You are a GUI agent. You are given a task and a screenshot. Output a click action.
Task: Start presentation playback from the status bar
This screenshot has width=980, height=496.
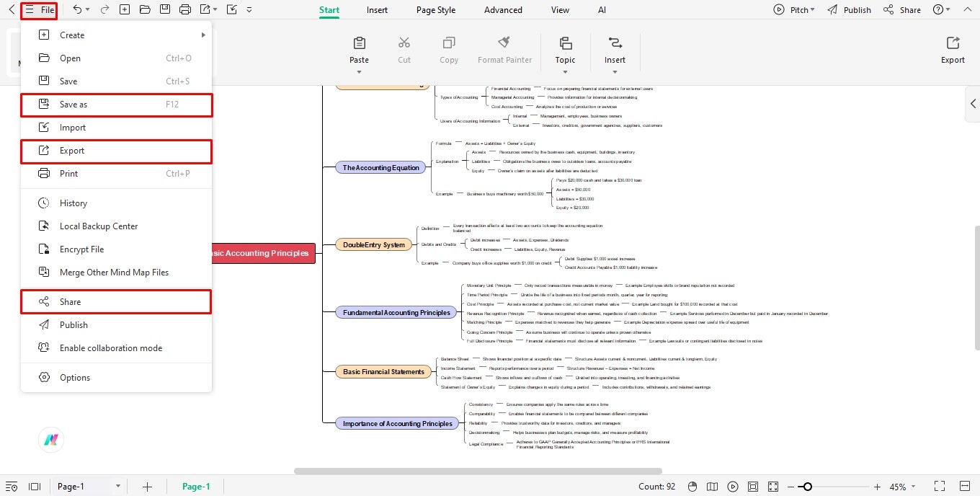pyautogui.click(x=733, y=487)
